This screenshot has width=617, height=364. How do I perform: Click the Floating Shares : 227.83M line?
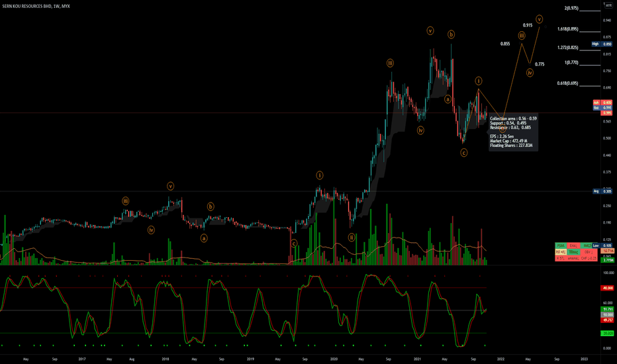[511, 146]
